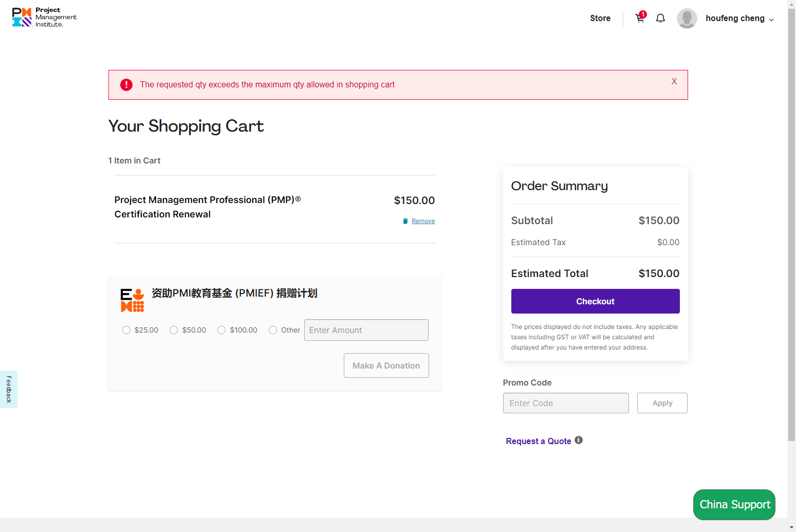Image resolution: width=796 pixels, height=532 pixels.
Task: Click the Request a Quote link
Action: 538,441
